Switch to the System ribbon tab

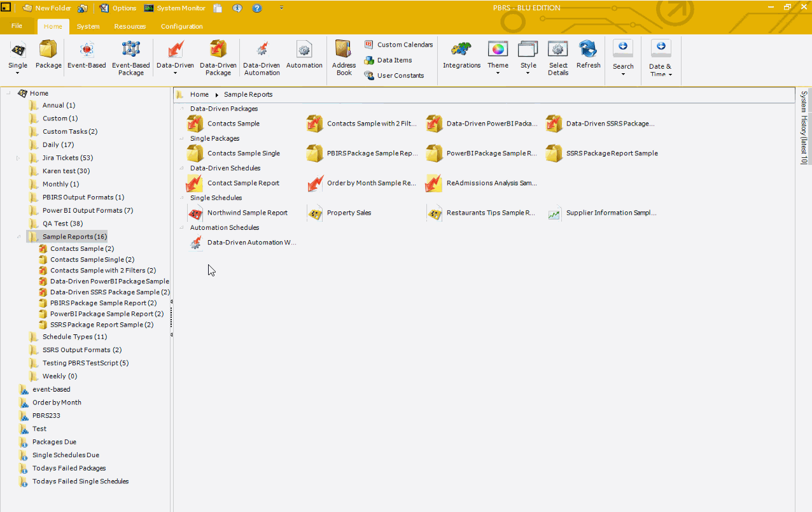point(88,27)
